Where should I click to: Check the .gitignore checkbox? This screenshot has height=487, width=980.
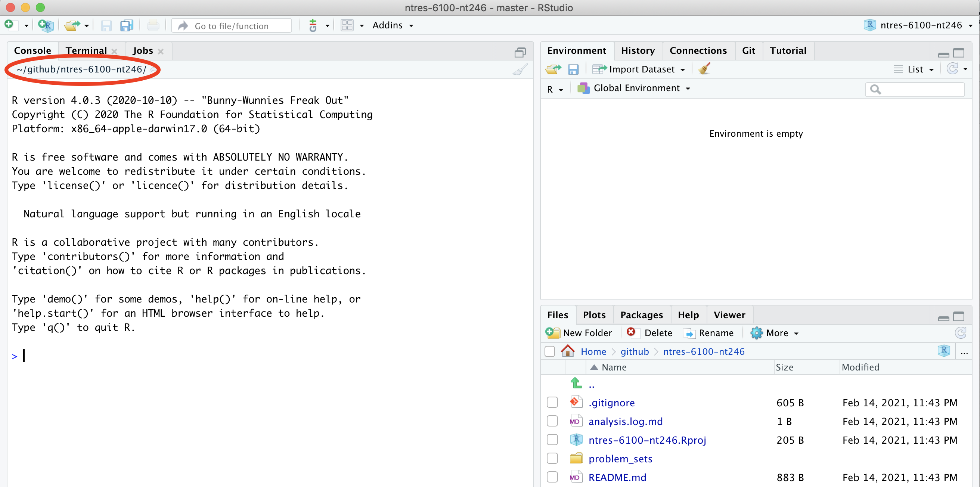coord(552,403)
